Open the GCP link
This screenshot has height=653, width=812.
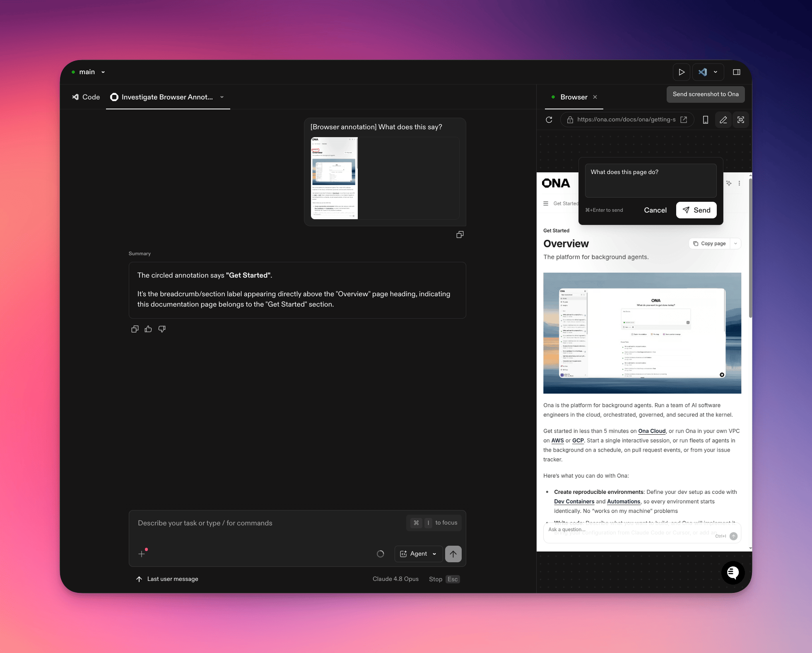(x=578, y=440)
